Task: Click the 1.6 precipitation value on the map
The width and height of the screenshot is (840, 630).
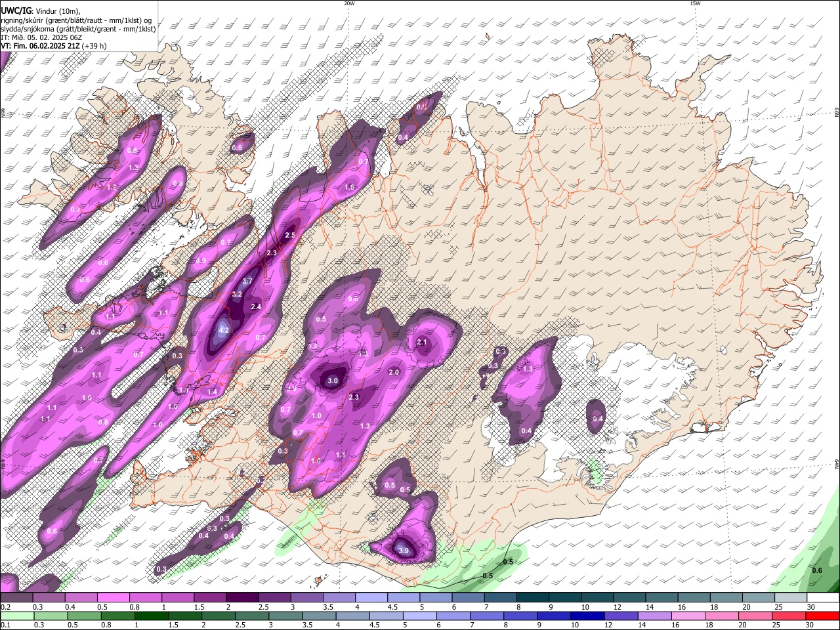Action: [349, 187]
